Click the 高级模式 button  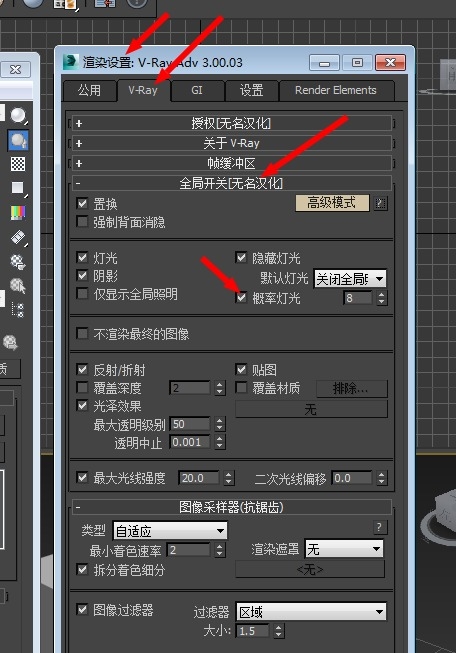[x=332, y=203]
